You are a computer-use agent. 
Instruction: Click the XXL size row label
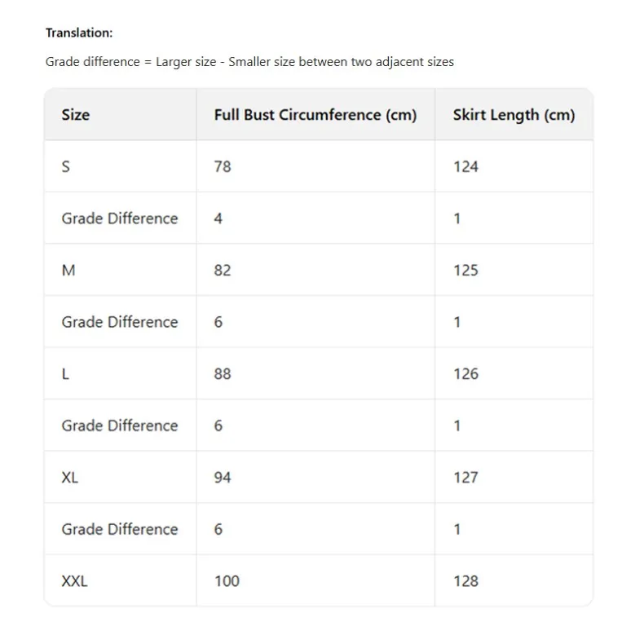click(74, 581)
